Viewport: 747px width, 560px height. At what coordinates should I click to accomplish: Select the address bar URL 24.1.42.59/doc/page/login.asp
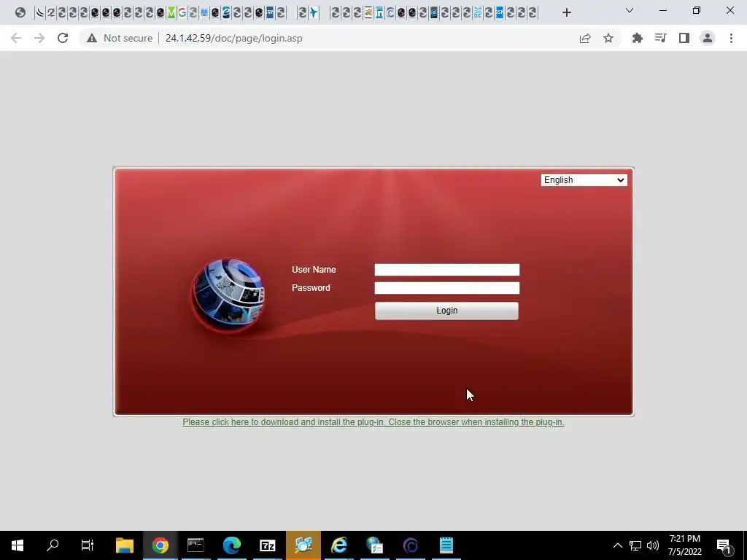pos(234,38)
